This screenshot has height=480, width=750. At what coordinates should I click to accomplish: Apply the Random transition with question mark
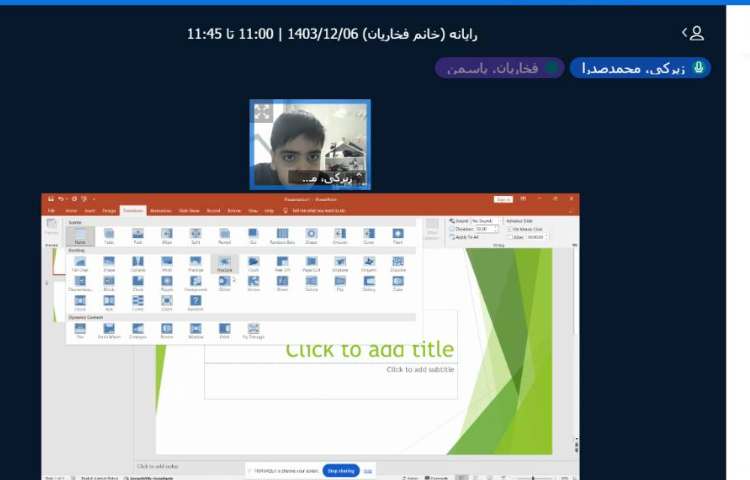click(196, 303)
